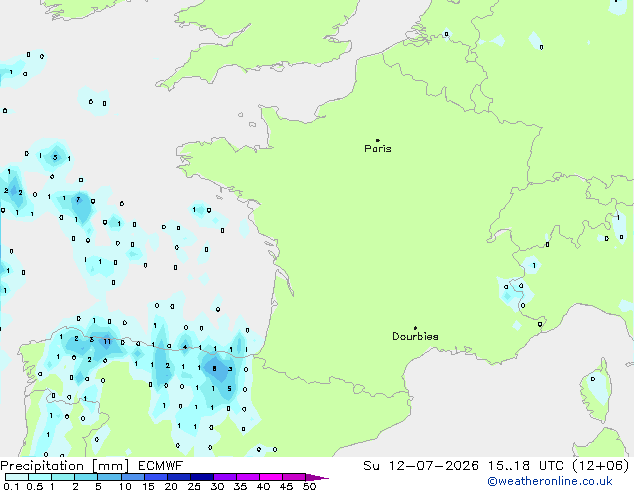Click the '15..18 UTC' time range text

pos(526,466)
